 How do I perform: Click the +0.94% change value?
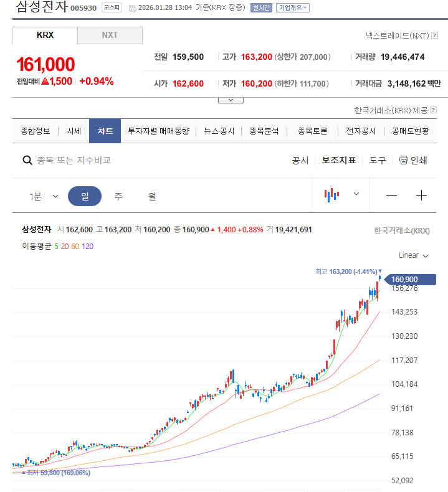click(x=97, y=81)
